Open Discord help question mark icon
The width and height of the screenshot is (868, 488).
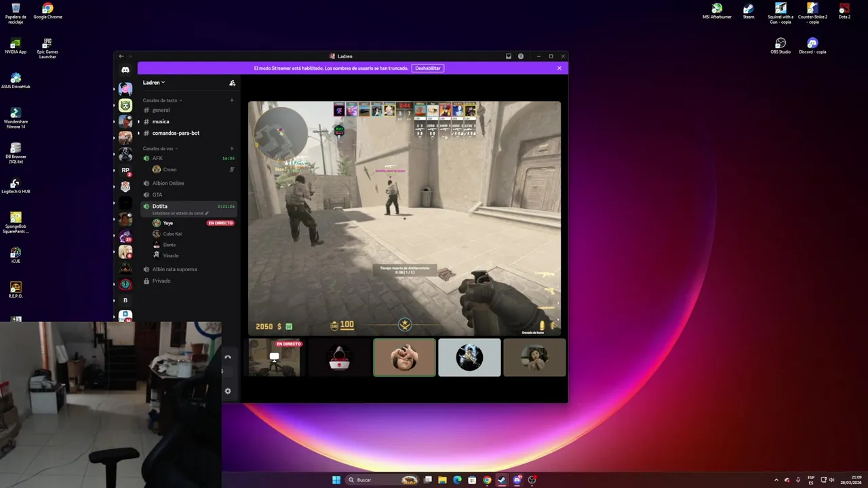(x=521, y=56)
